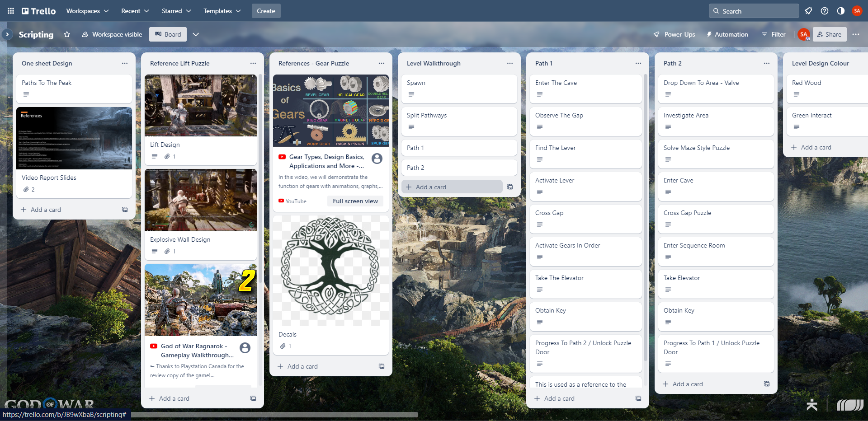The image size is (868, 421).
Task: Open the Filter cards option
Action: 774,34
